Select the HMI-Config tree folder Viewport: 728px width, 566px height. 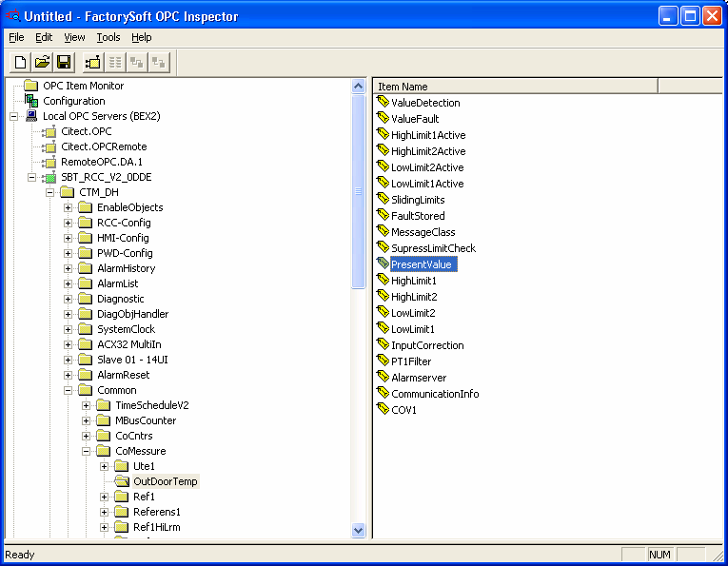[123, 238]
